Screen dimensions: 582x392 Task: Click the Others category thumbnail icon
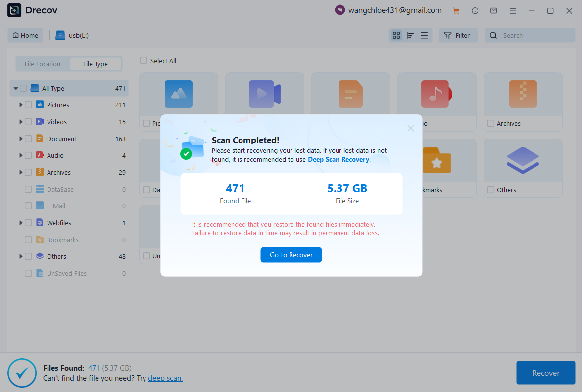(x=523, y=160)
